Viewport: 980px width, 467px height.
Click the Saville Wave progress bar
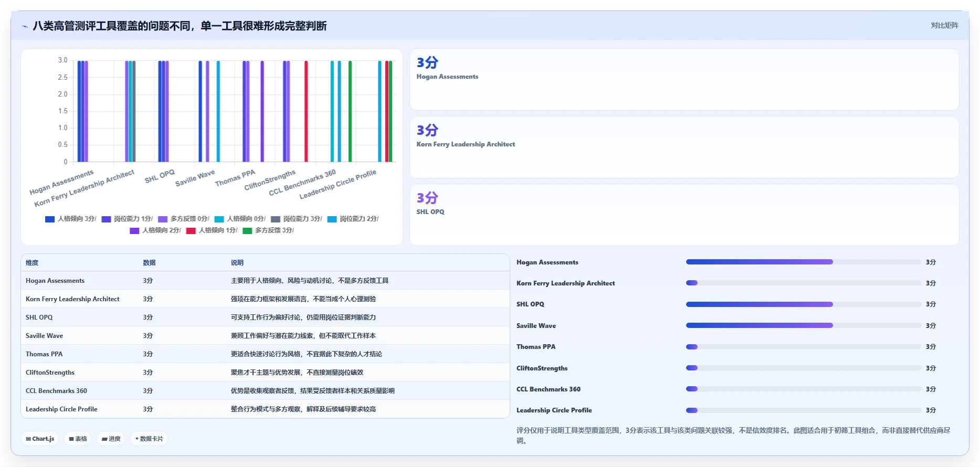(804, 325)
